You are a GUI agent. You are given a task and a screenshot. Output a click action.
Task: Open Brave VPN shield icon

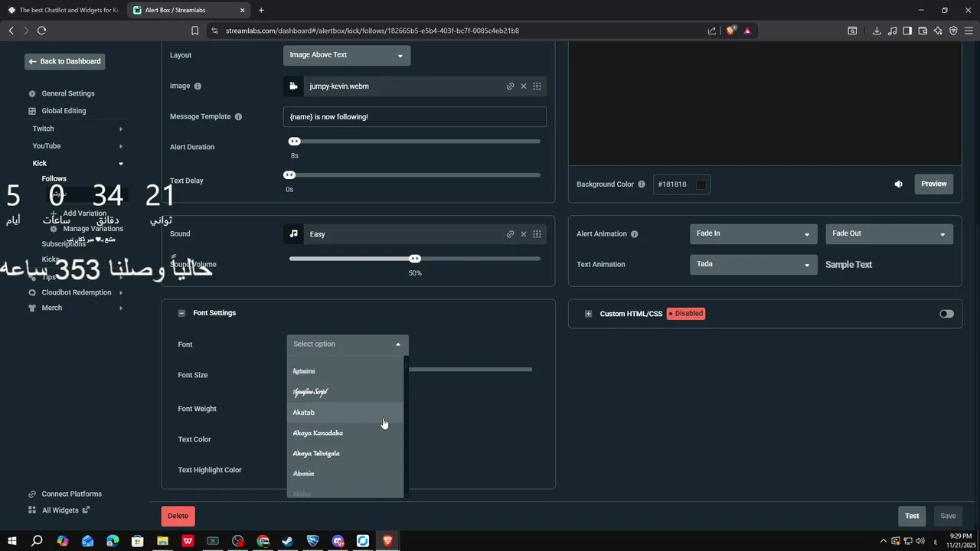click(x=953, y=31)
